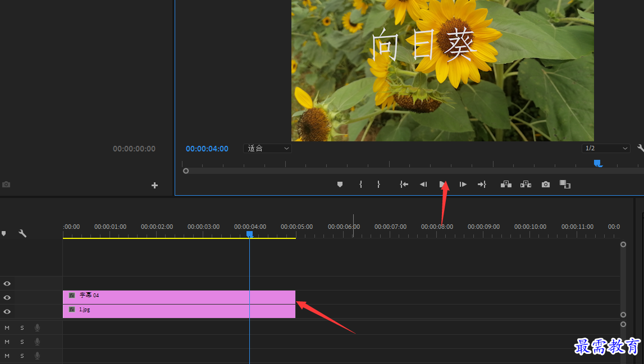This screenshot has width=644, height=364.
Task: Hide the track containing 字幕 04 clip
Action: click(x=7, y=297)
